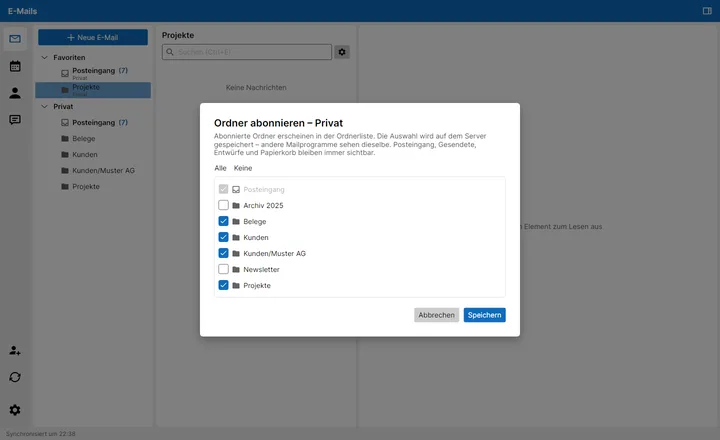
Task: Click the Archiv 2025 label in dialog
Action: coord(263,205)
